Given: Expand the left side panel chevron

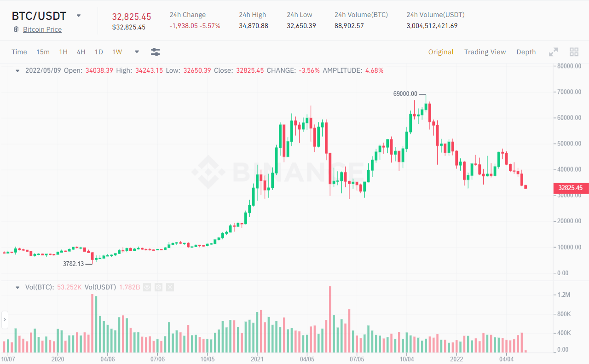Looking at the screenshot, I should pos(5,319).
